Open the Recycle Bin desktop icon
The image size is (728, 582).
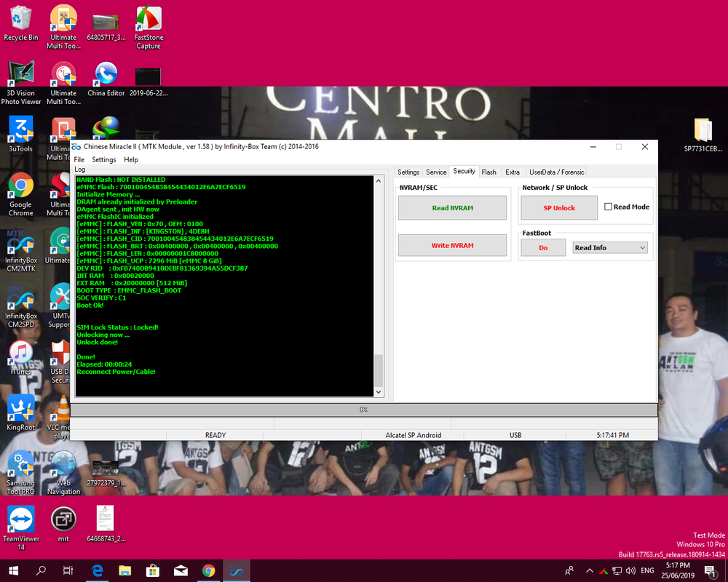21,23
